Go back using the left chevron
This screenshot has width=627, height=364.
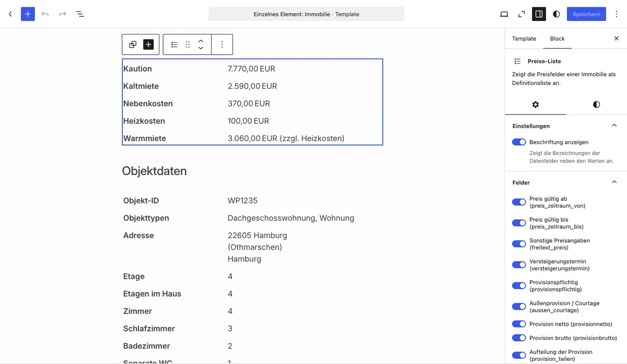point(10,14)
